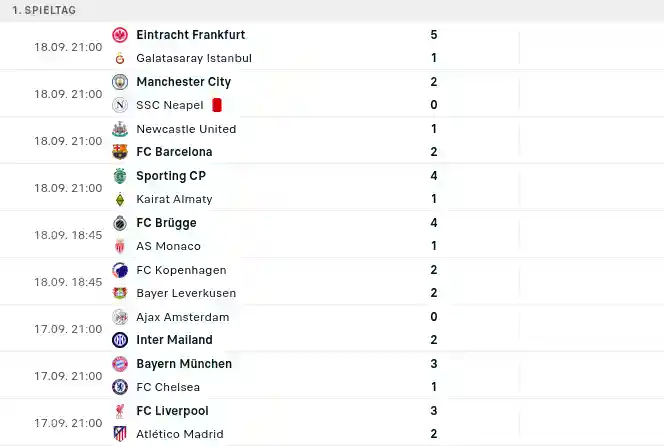
Task: Click the 1. Spieltag section header
Action: tap(44, 10)
